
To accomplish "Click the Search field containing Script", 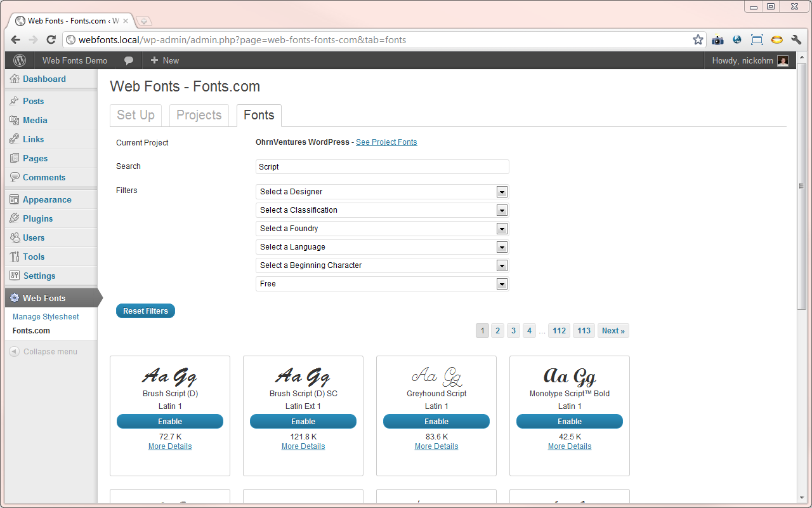I will pos(383,167).
